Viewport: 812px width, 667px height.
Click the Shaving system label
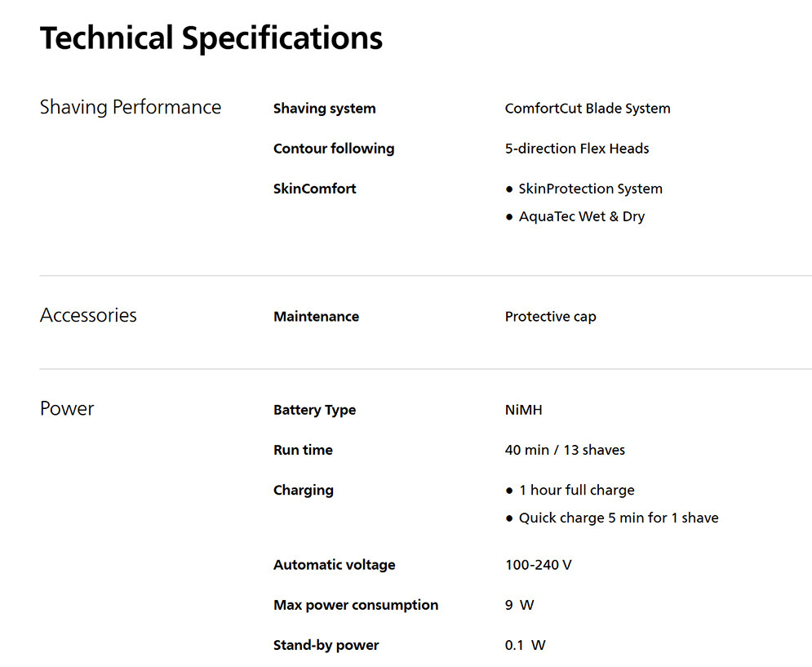point(325,109)
